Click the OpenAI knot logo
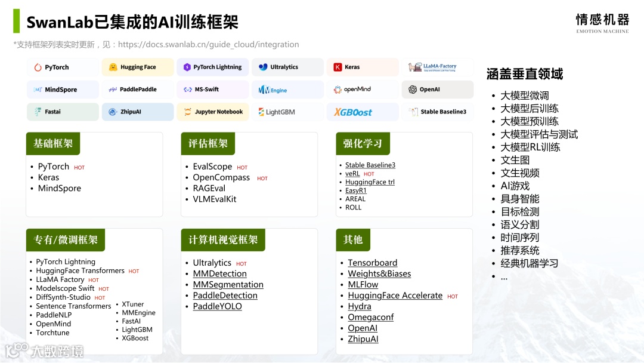This screenshot has height=363, width=644. pyautogui.click(x=413, y=89)
